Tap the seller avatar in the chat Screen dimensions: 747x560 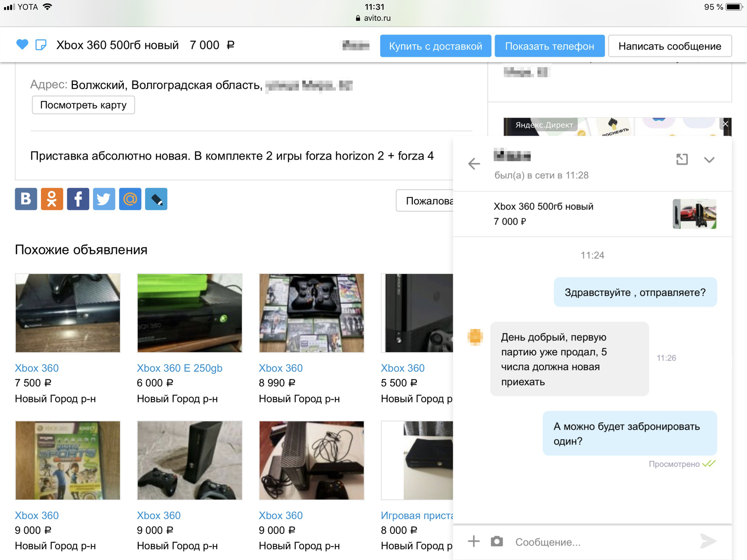(475, 336)
